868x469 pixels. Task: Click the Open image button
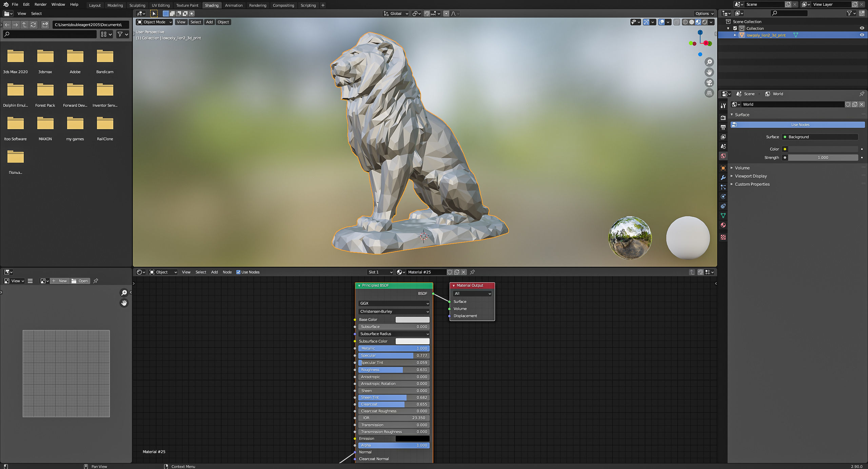point(80,281)
